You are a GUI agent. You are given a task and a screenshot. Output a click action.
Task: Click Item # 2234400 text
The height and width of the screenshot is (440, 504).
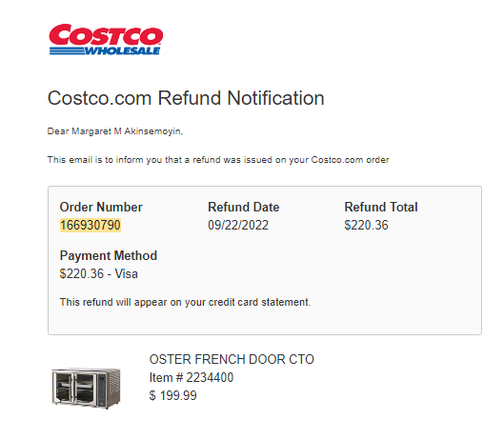point(192,377)
